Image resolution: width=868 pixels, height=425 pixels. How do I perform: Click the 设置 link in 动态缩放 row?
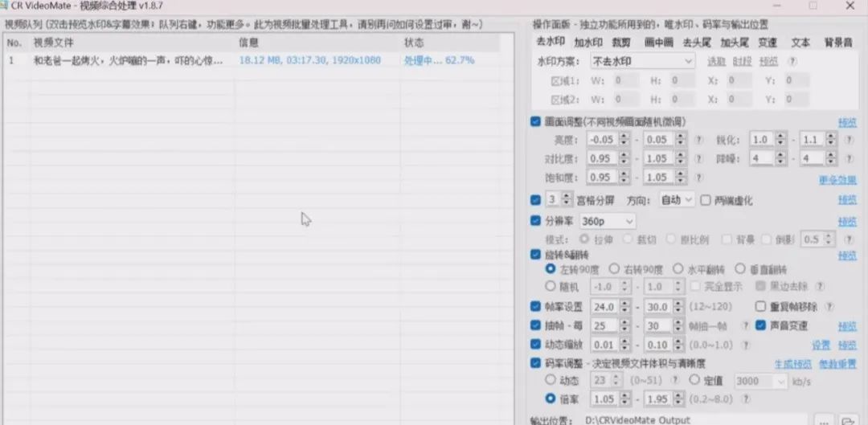pyautogui.click(x=821, y=345)
